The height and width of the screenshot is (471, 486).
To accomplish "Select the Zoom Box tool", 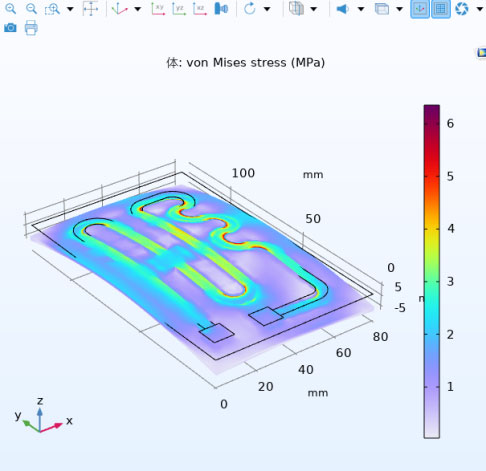I will [x=52, y=9].
